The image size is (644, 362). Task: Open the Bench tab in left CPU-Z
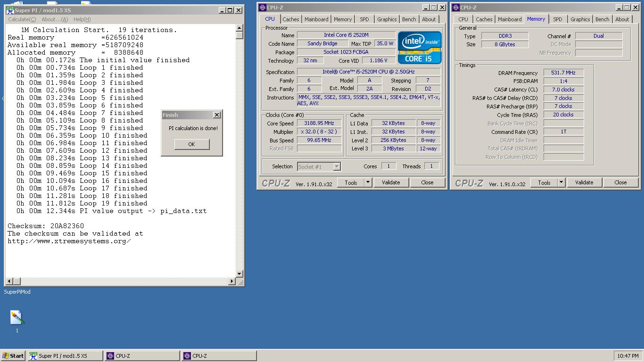[409, 19]
